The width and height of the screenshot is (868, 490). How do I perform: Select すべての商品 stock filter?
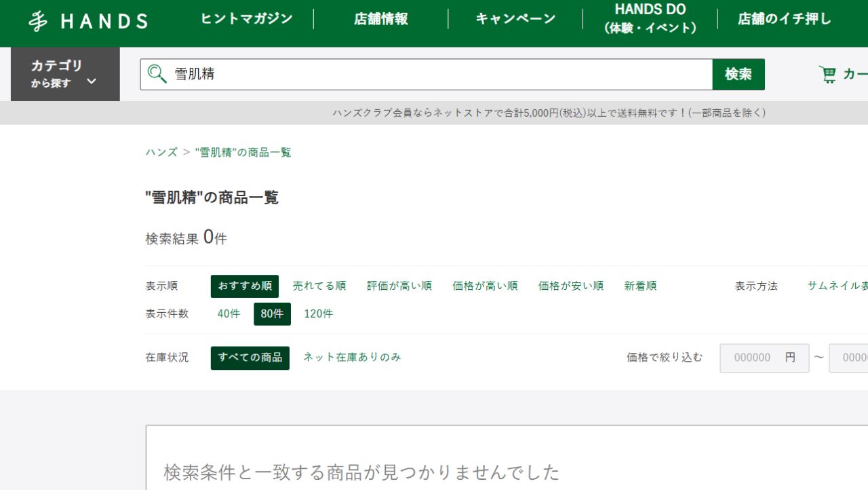point(250,358)
